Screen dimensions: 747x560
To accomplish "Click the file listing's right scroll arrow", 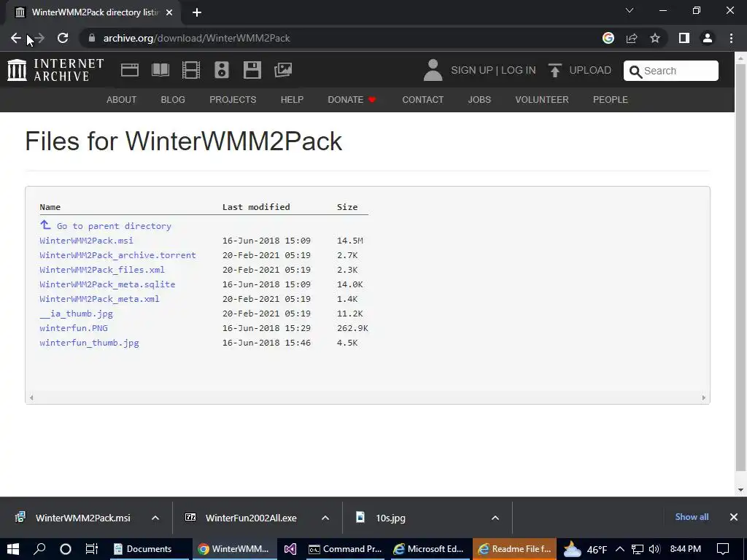I will pos(704,397).
